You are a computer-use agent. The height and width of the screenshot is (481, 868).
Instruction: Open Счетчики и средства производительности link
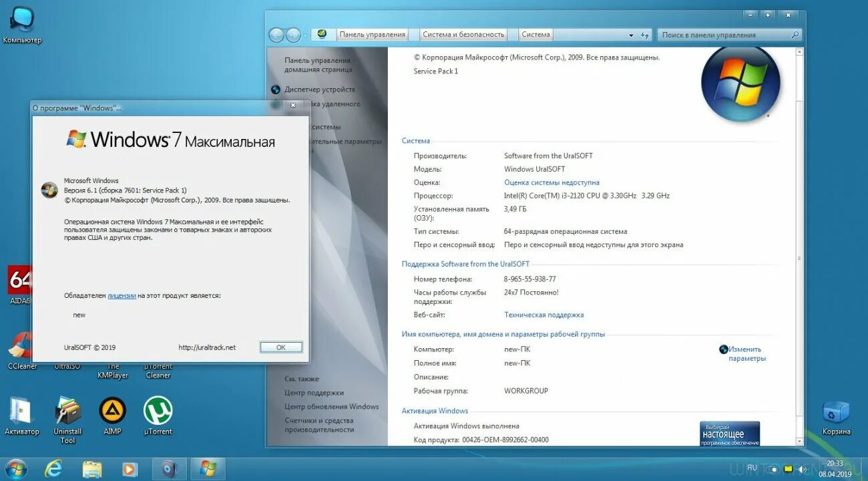[319, 426]
